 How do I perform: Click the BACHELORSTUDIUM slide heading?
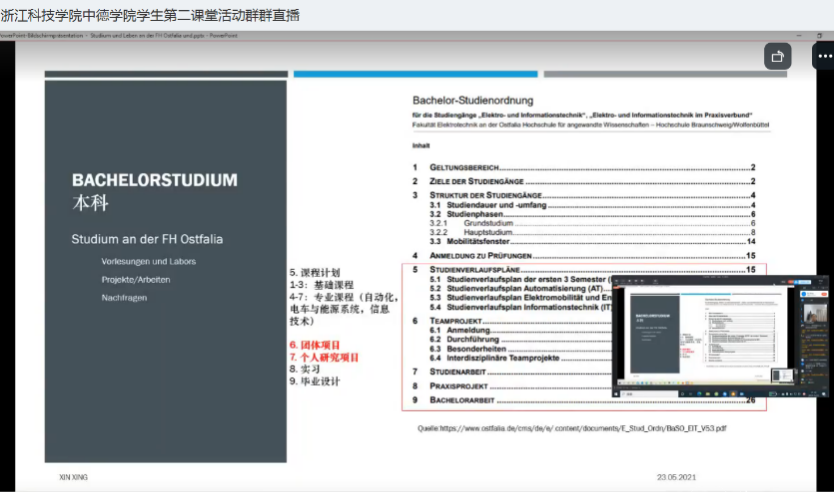point(155,180)
